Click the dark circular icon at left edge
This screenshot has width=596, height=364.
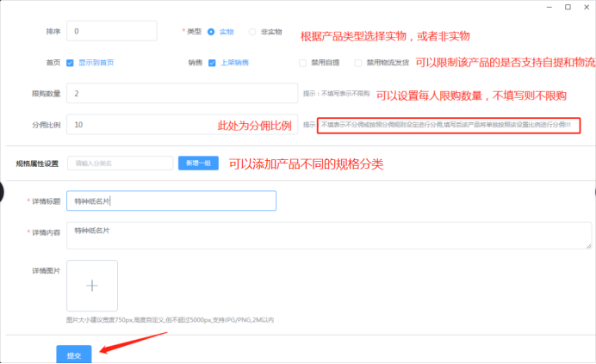click(x=3, y=199)
